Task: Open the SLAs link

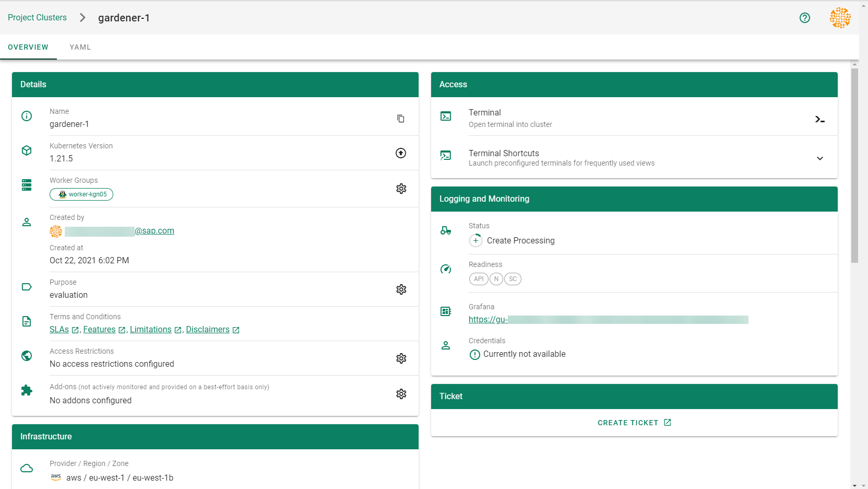Action: (60, 330)
